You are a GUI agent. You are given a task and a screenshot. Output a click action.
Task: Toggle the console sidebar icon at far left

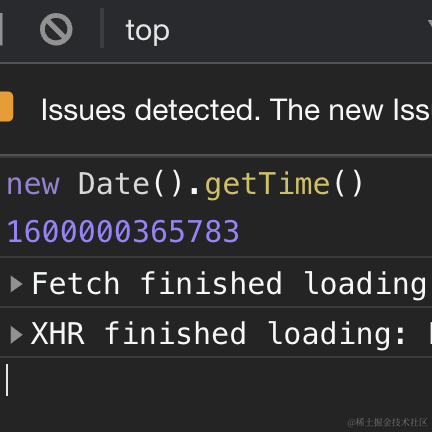1,29
